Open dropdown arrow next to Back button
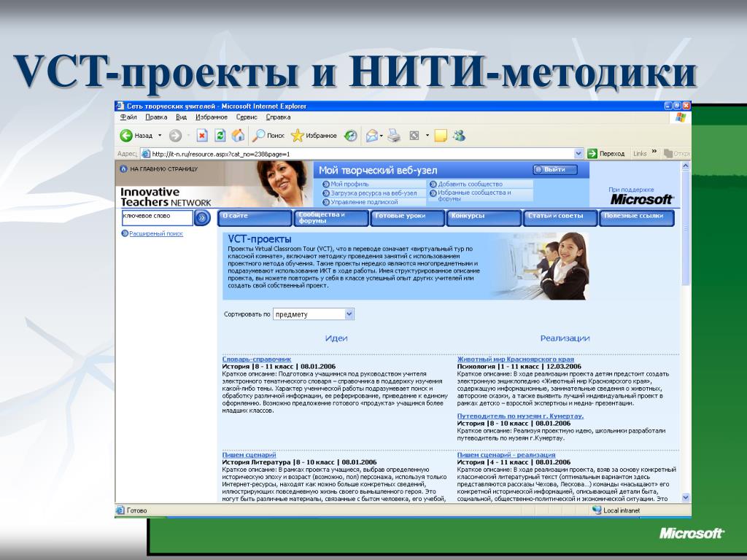Image resolution: width=747 pixels, height=560 pixels. point(160,136)
